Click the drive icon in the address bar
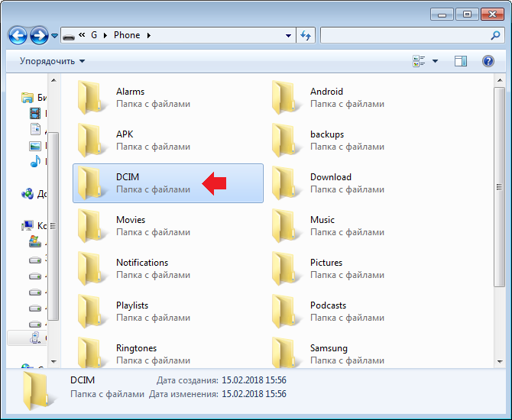512x420 pixels. point(69,36)
